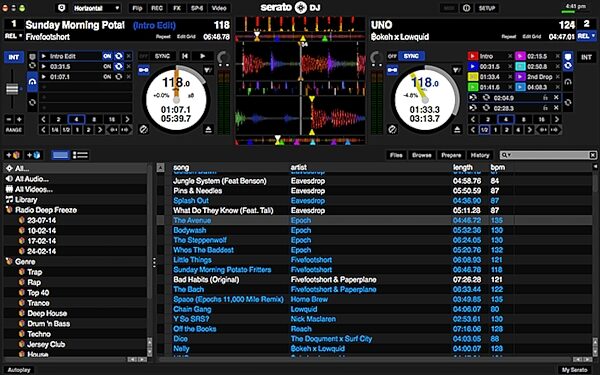
Task: Open the REL mode dropdown on deck 2
Action: pos(586,36)
